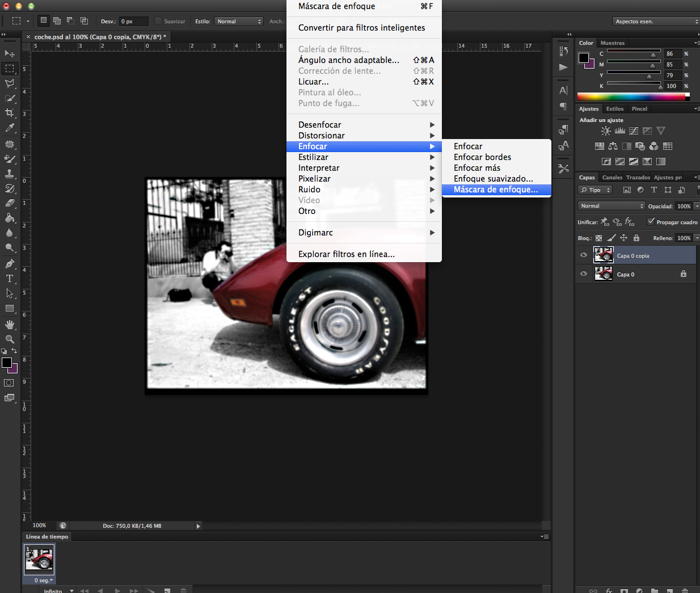Add a Curves adjustment layer
The width and height of the screenshot is (700, 593).
(x=634, y=131)
